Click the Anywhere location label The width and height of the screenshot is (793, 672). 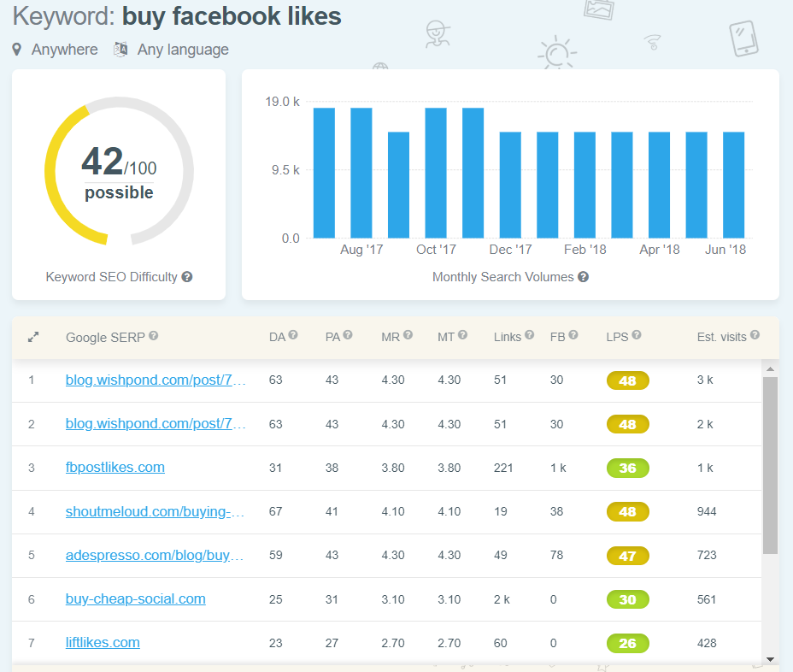point(65,50)
